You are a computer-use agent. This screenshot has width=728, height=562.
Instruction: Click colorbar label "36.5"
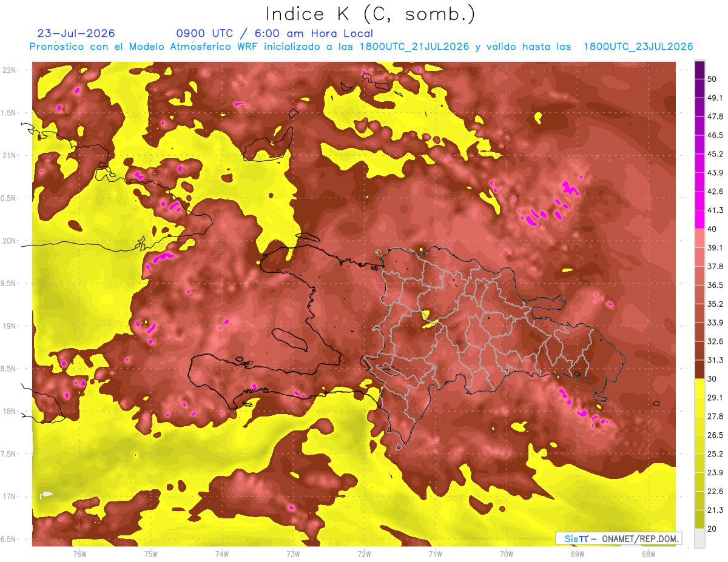715,285
